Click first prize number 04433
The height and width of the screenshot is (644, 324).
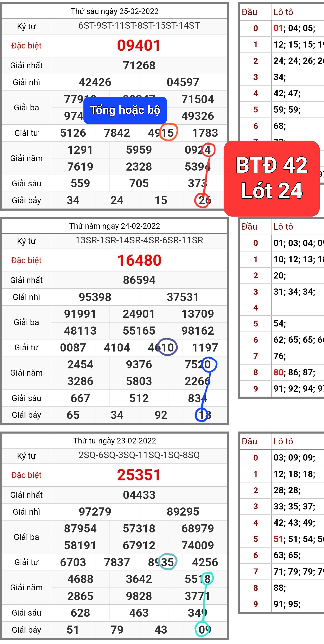(139, 495)
